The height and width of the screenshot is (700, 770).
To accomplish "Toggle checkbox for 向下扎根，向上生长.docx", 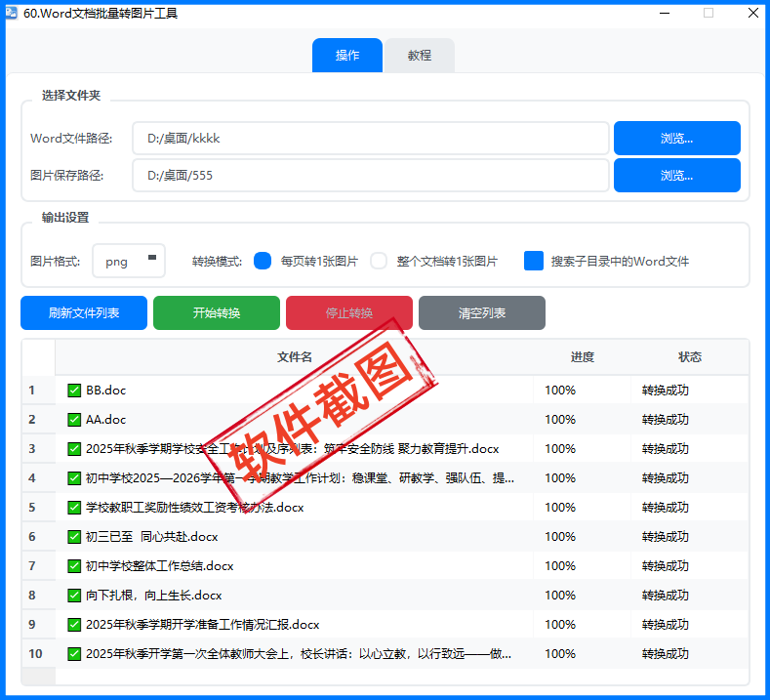I will [74, 596].
